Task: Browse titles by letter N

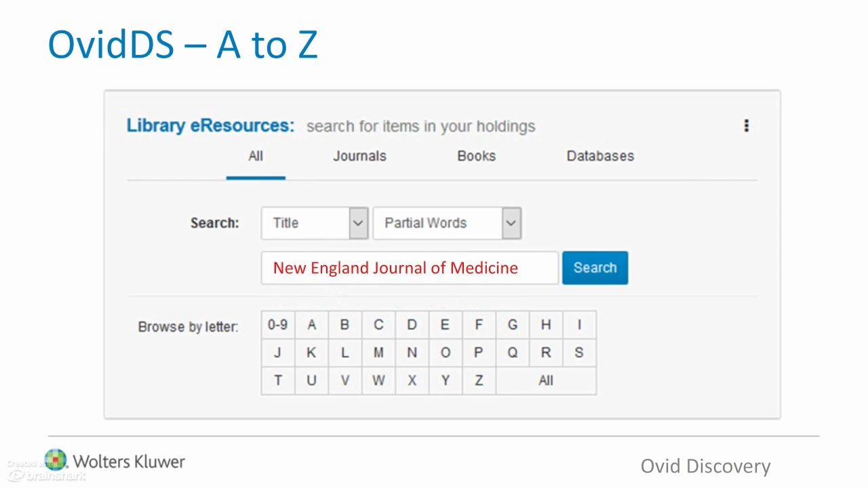Action: pyautogui.click(x=412, y=352)
